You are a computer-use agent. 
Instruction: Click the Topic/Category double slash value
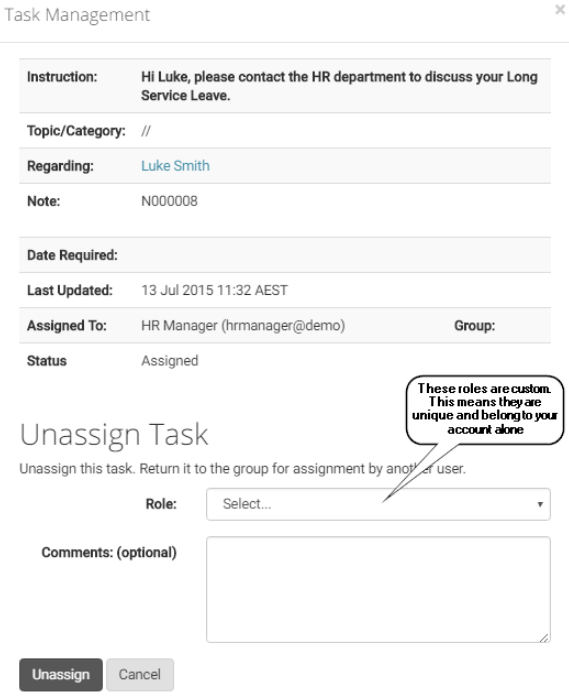[x=146, y=131]
